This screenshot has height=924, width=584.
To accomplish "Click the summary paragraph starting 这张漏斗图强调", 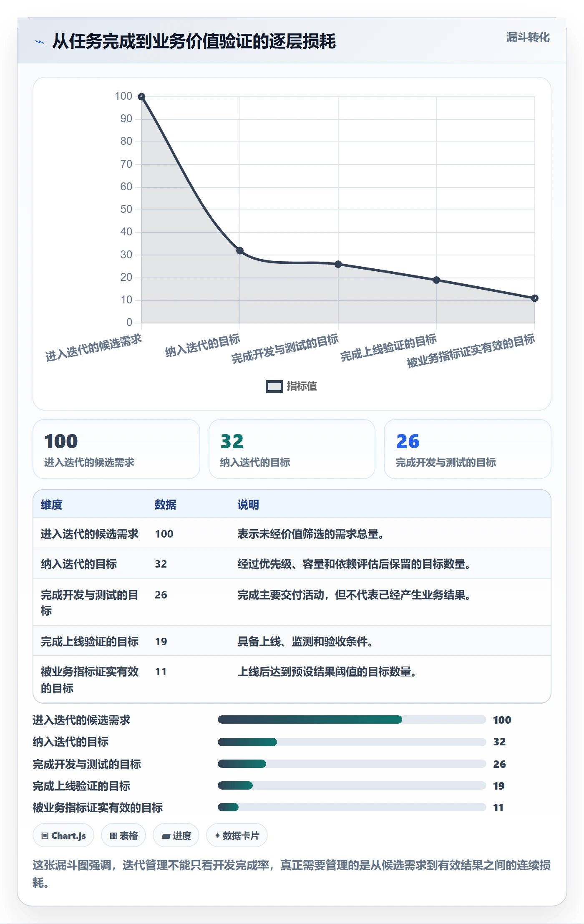I will [292, 874].
